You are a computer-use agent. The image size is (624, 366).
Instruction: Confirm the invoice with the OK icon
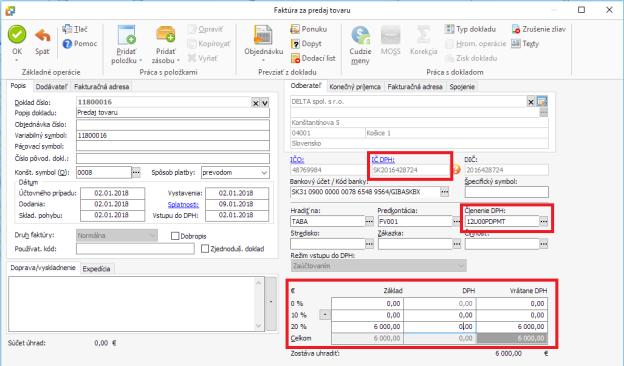tap(17, 35)
